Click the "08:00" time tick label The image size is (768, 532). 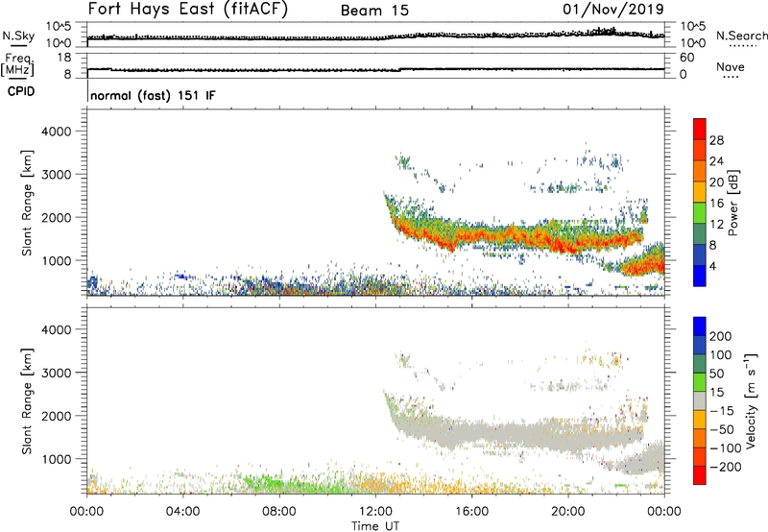[278, 512]
